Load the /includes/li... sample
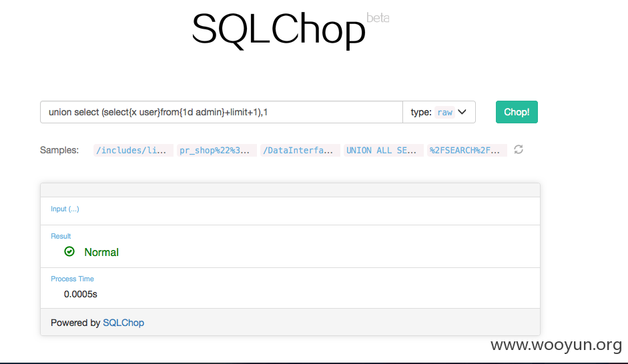The width and height of the screenshot is (628, 364). pyautogui.click(x=133, y=151)
